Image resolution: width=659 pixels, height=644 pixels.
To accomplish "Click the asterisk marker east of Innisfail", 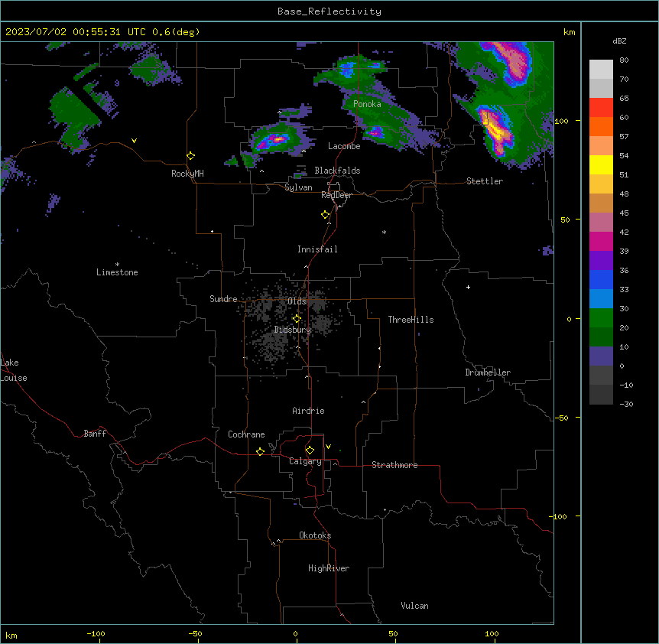I will tap(384, 232).
